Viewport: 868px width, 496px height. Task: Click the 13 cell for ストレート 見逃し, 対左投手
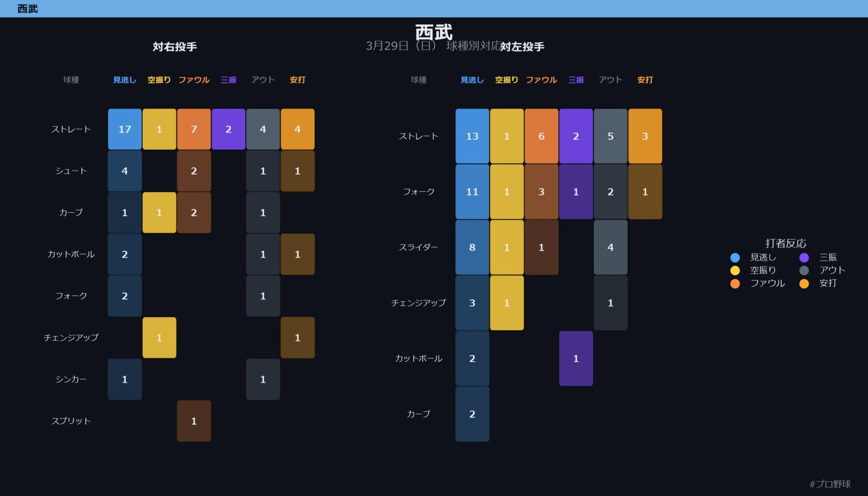(x=472, y=136)
